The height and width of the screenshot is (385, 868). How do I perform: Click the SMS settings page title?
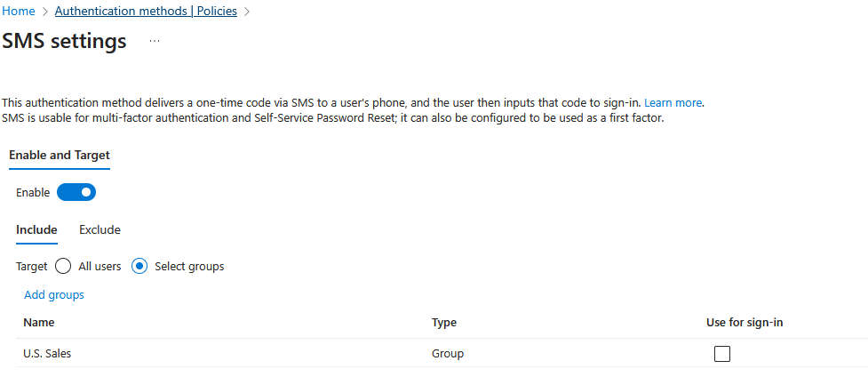click(65, 41)
